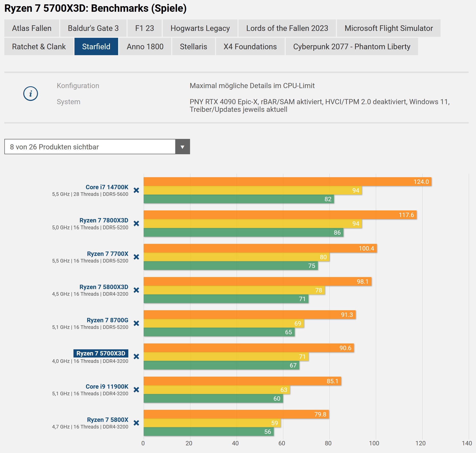This screenshot has width=476, height=453.
Task: Switch to the Ratchet & Clank tab
Action: (39, 46)
